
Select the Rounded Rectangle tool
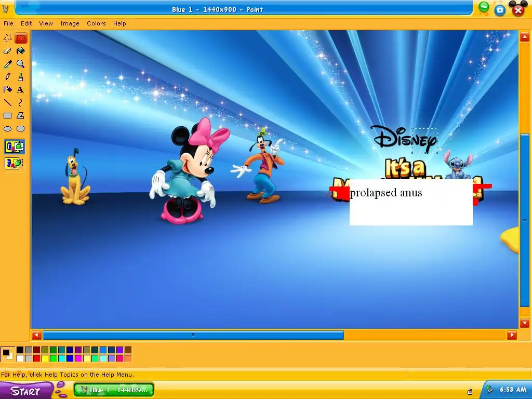(21, 129)
